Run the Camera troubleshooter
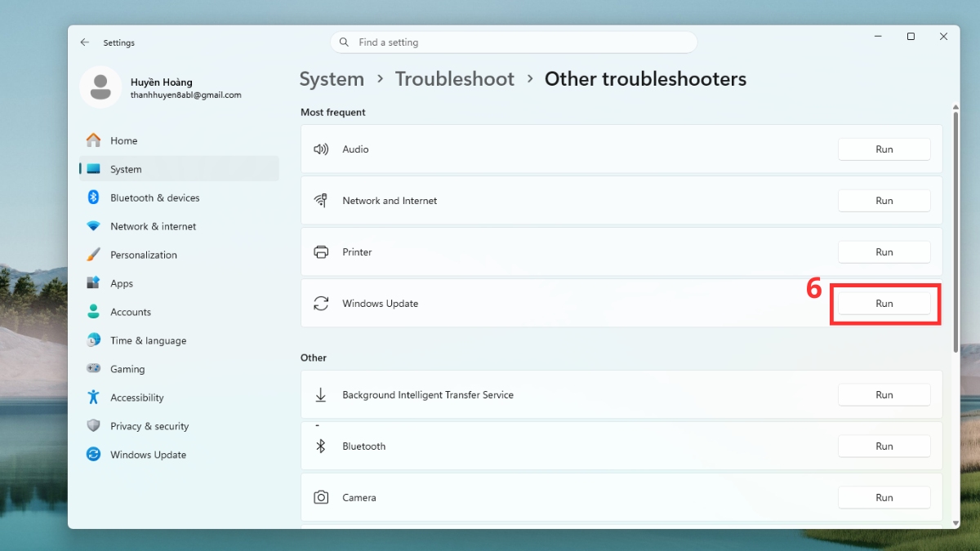 coord(884,498)
